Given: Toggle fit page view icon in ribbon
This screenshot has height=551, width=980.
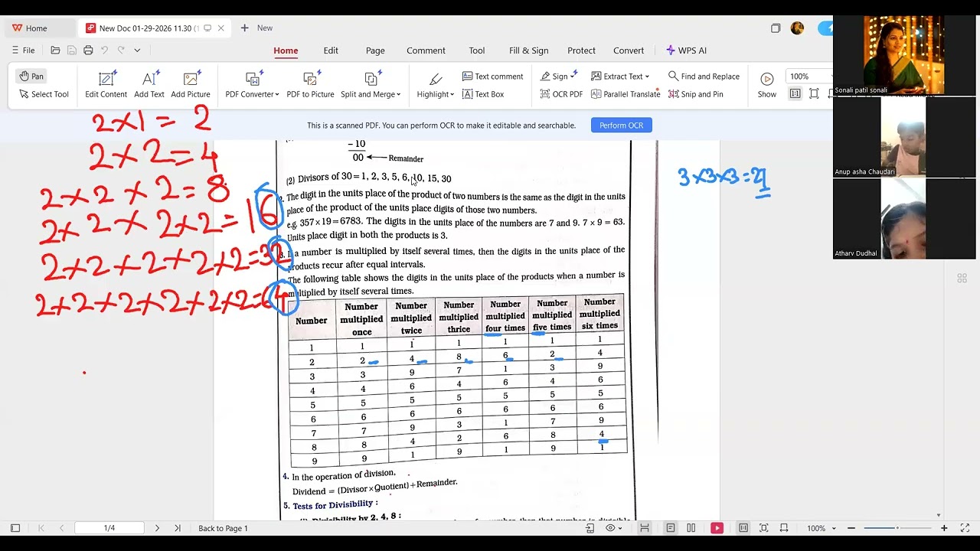Looking at the screenshot, I should click(814, 94).
